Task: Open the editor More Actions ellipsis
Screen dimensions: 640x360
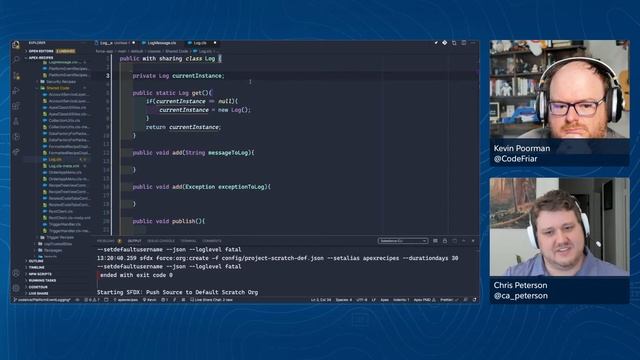Action: click(x=473, y=43)
